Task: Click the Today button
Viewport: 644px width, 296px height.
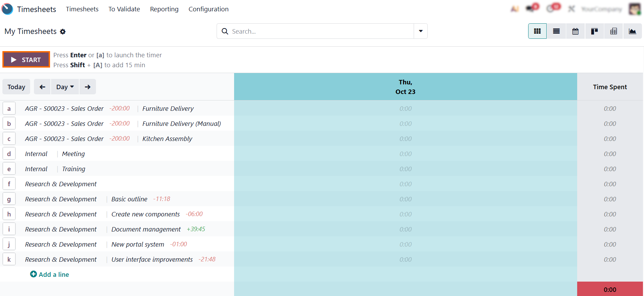Action: click(16, 87)
